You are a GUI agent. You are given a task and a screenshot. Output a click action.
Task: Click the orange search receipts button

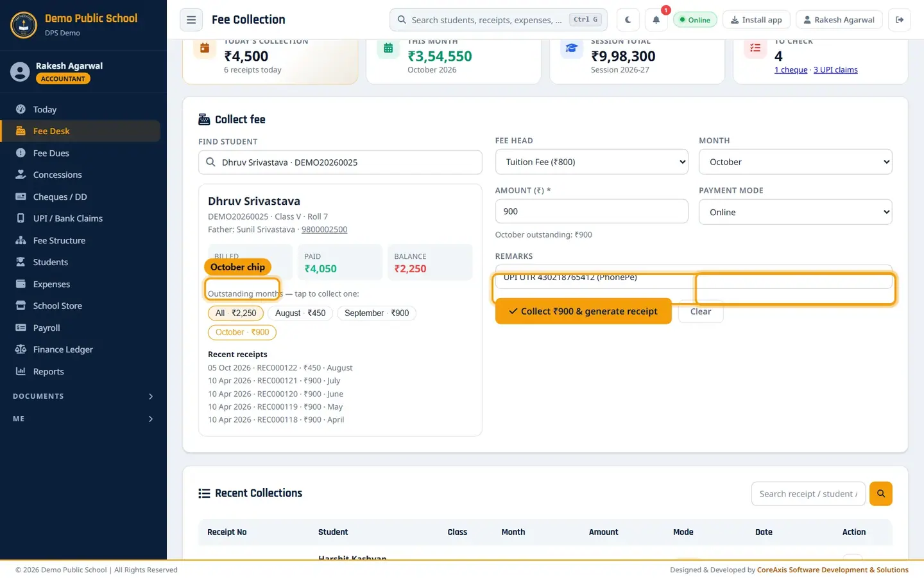click(881, 494)
